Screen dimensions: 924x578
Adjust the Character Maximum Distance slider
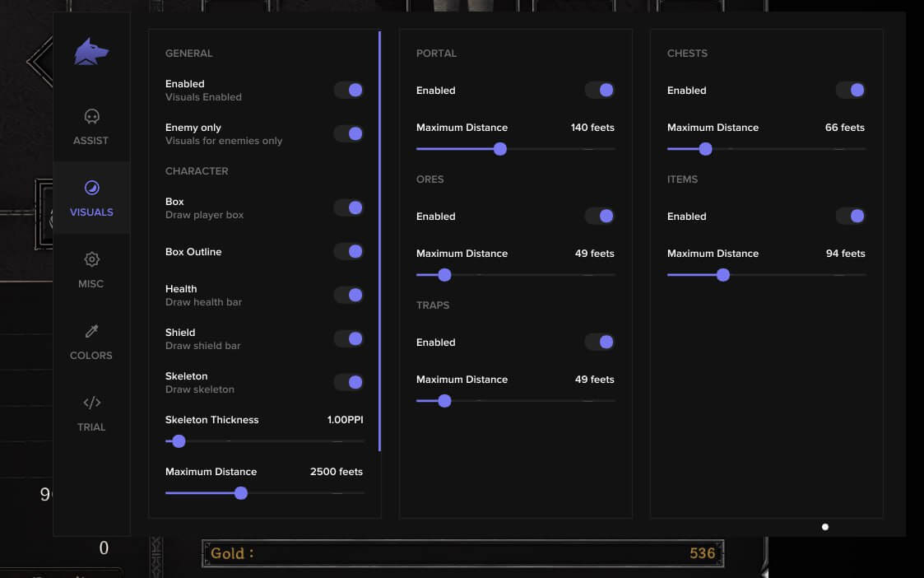point(240,492)
